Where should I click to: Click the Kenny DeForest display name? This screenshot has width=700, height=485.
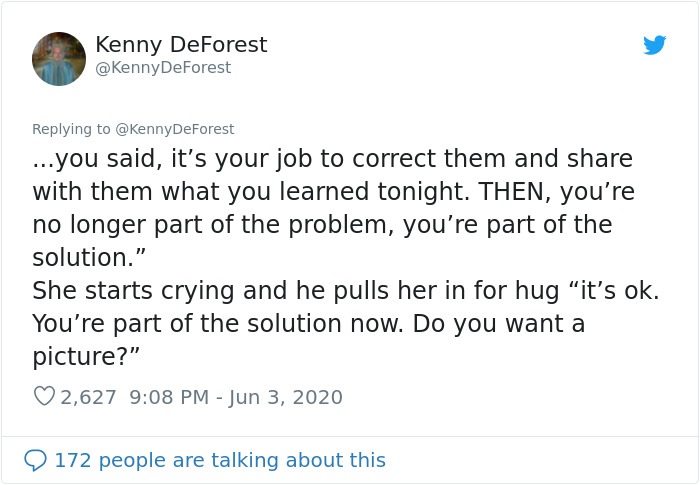(x=181, y=45)
